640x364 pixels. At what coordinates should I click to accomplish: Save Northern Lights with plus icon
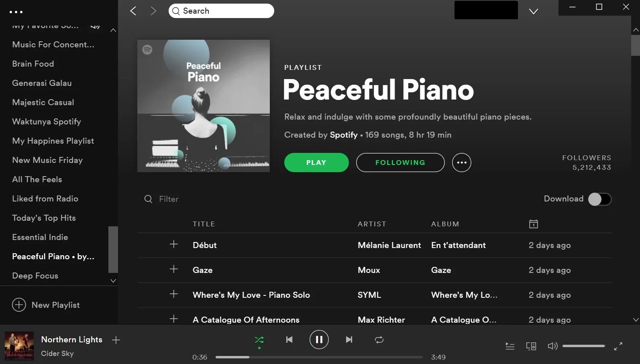(116, 340)
